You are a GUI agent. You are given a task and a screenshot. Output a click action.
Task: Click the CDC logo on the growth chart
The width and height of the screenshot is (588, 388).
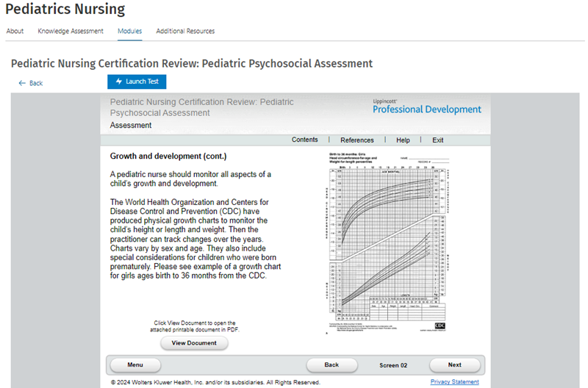(440, 325)
